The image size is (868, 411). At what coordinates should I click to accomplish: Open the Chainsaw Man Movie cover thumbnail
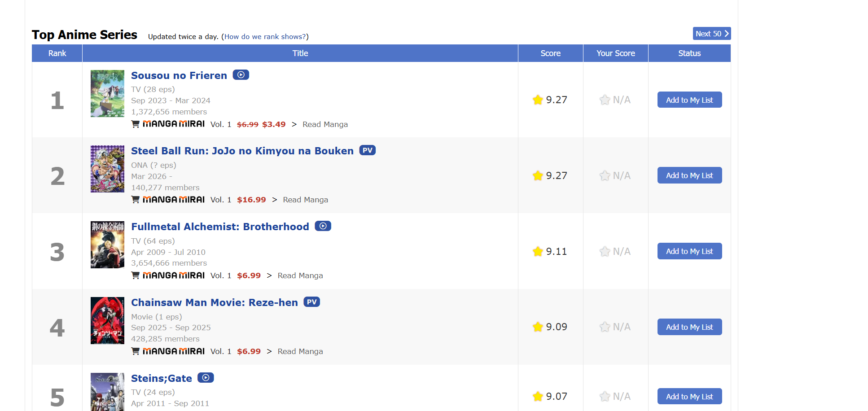point(107,320)
